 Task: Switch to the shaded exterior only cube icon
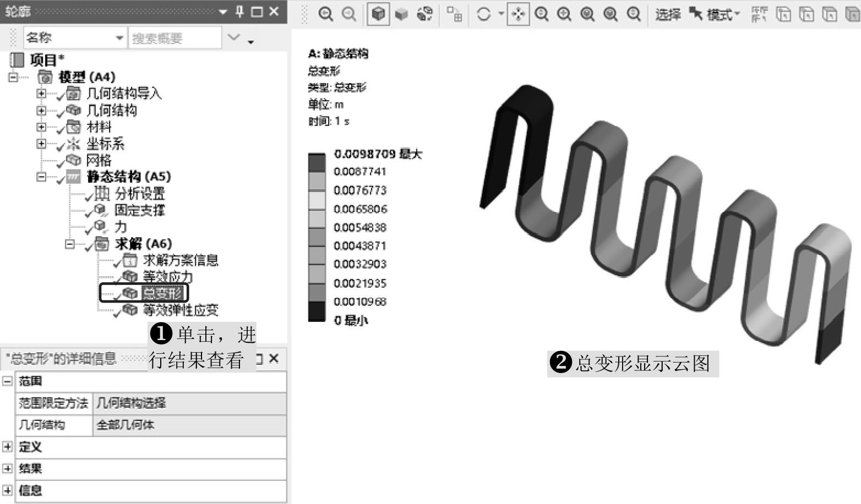pos(402,14)
